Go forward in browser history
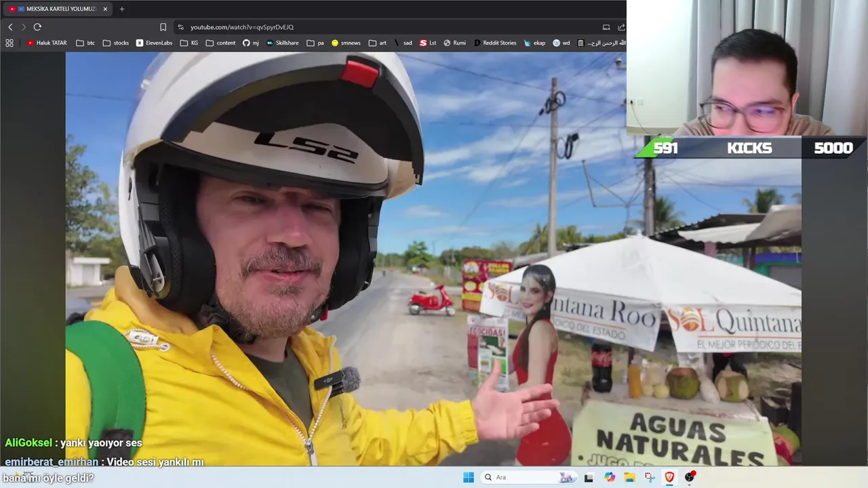 pyautogui.click(x=23, y=27)
